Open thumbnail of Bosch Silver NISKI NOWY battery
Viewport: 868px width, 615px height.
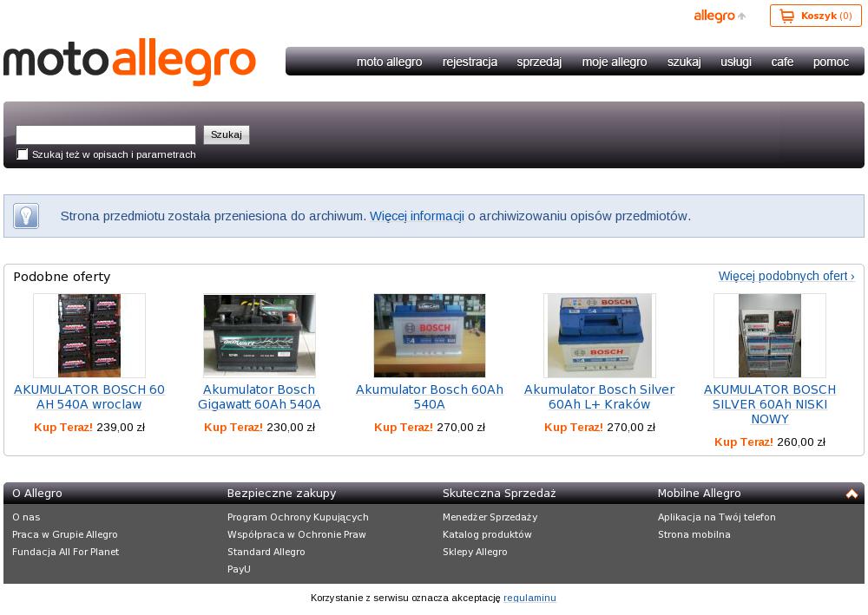[769, 336]
